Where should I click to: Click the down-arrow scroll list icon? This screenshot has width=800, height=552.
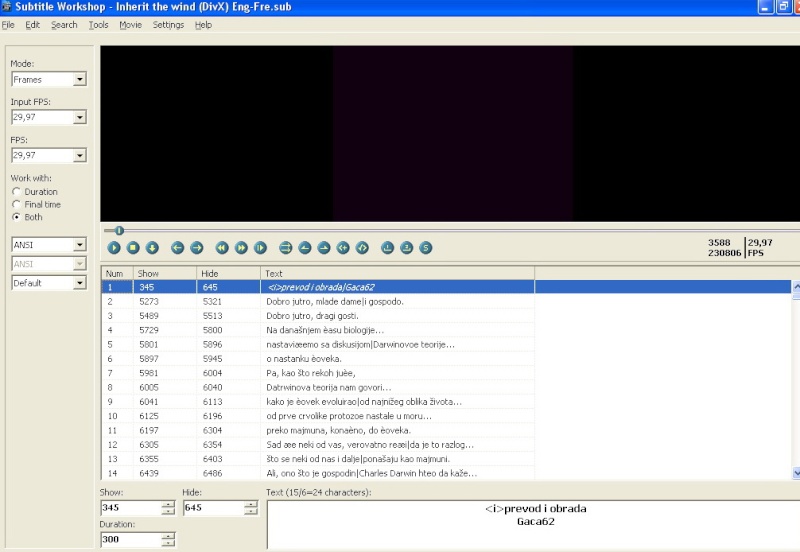152,248
